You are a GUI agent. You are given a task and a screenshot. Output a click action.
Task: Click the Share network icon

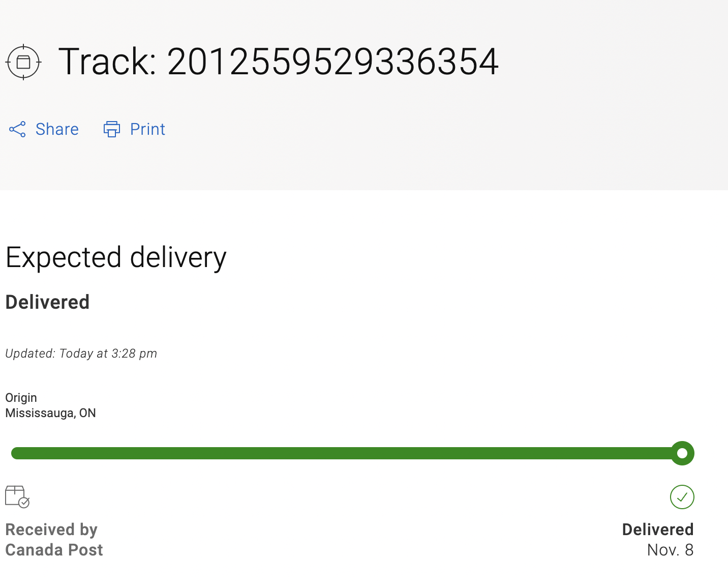pyautogui.click(x=17, y=129)
